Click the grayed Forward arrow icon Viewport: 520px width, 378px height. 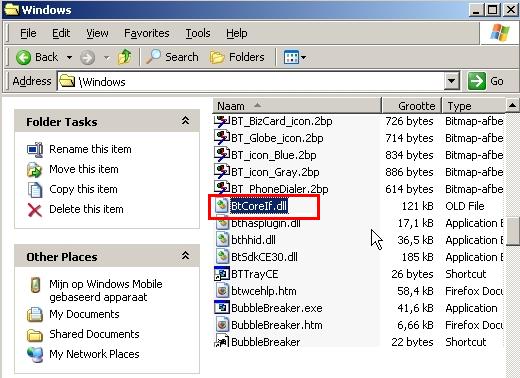[x=87, y=58]
